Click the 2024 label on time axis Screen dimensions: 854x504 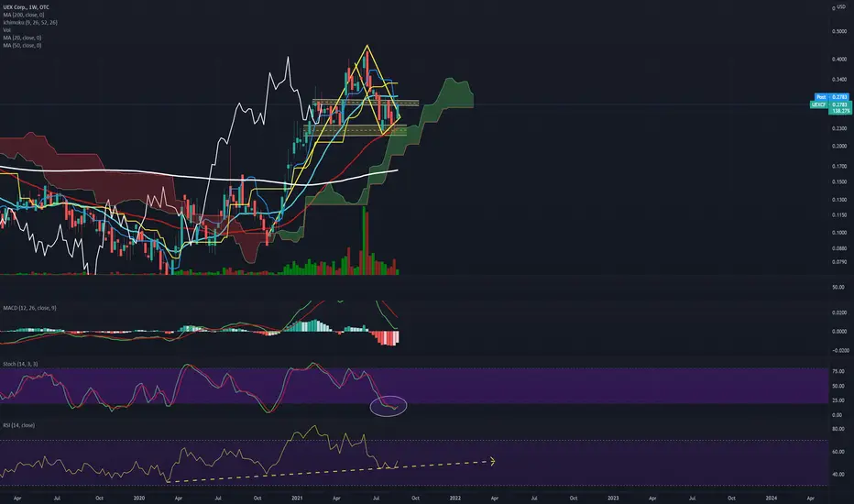coord(772,498)
